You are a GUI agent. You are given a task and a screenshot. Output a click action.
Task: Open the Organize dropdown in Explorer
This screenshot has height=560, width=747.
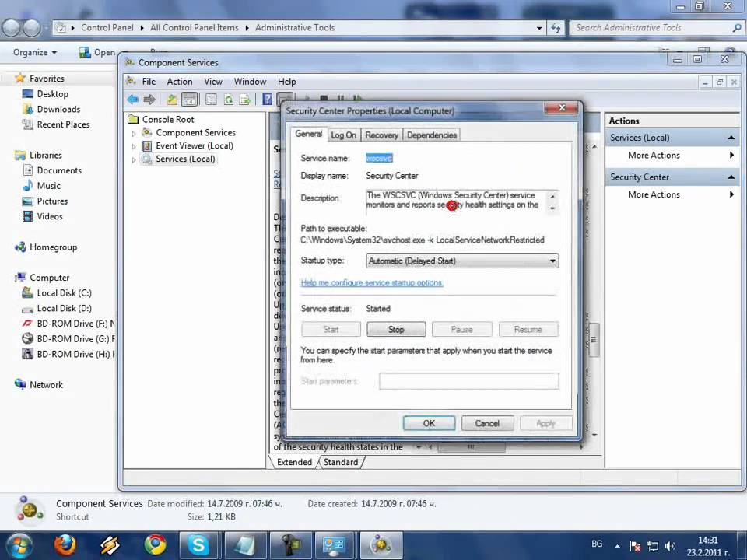(x=35, y=52)
